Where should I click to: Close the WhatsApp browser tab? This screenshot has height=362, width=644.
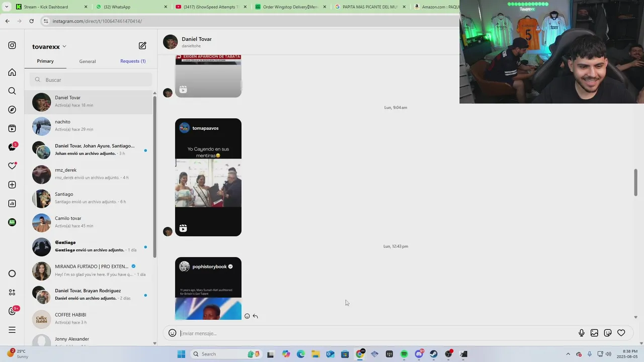click(x=166, y=7)
